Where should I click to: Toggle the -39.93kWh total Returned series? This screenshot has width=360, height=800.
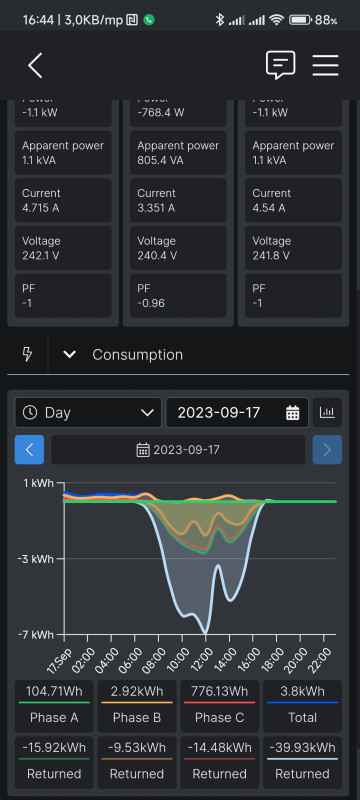[x=302, y=762]
